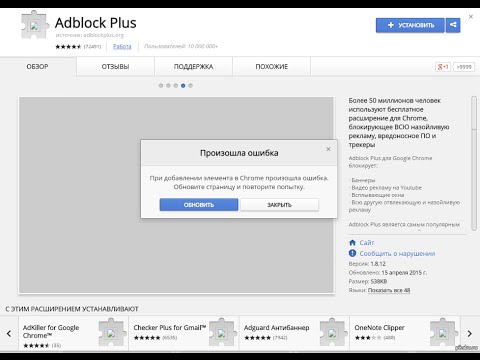480x360 pixels.
Task: Click the version value 1.8.12
Action: coord(378,264)
